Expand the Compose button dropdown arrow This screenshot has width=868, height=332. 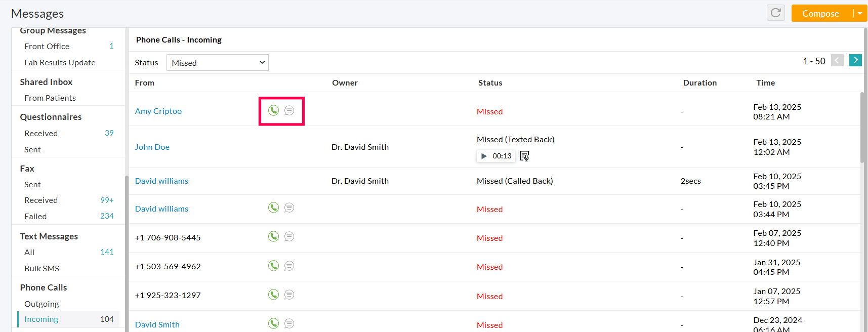coord(859,13)
